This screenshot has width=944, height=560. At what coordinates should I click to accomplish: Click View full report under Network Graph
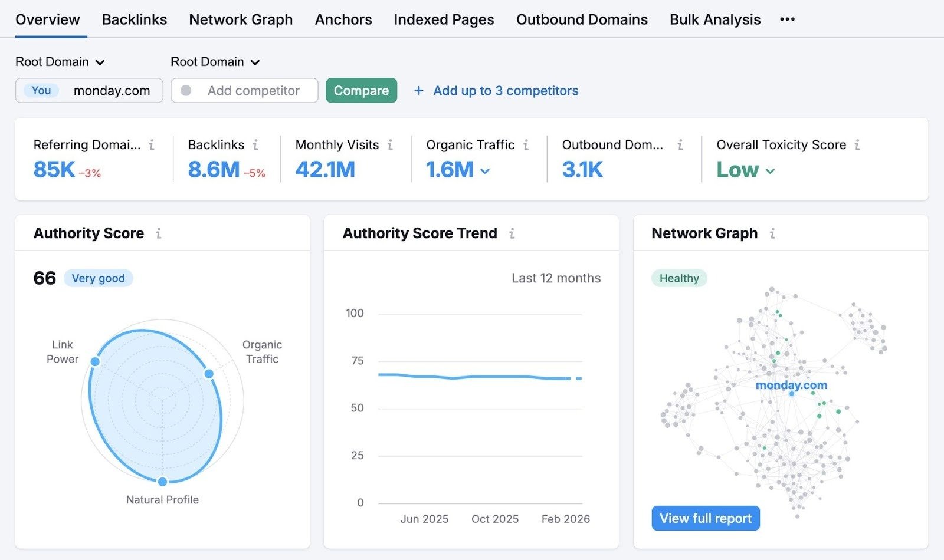click(706, 518)
